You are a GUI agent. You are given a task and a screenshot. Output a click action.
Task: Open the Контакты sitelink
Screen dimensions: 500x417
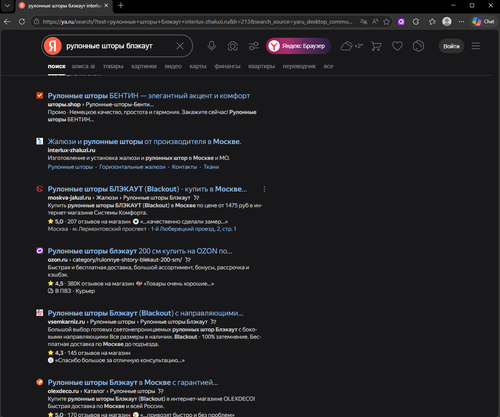coord(184,167)
